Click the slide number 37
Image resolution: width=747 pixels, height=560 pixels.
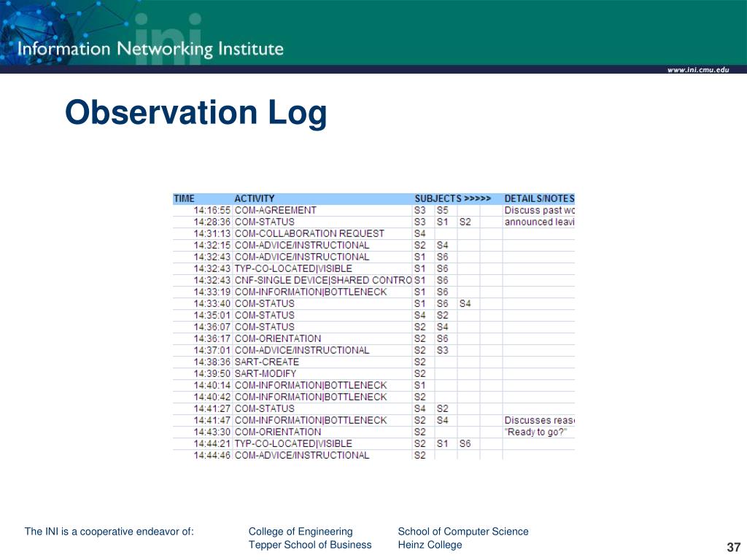coord(734,547)
